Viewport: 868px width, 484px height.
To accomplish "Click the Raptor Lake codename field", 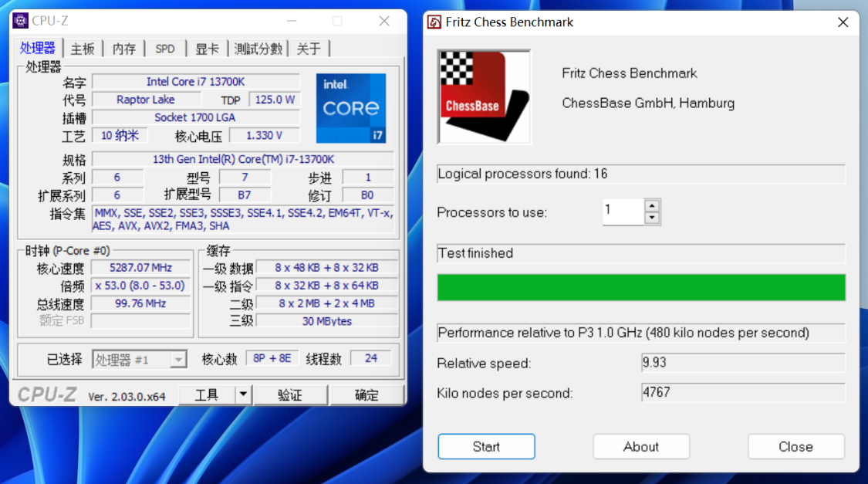I will point(146,100).
